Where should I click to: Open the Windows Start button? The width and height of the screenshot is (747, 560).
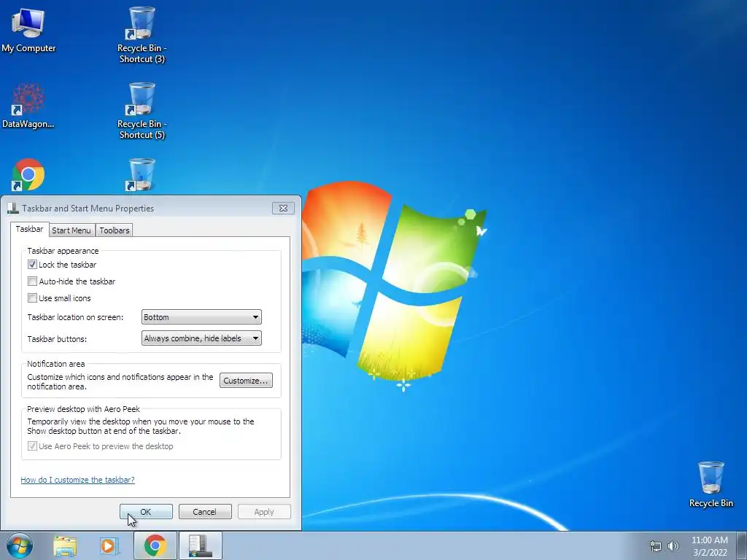20,545
